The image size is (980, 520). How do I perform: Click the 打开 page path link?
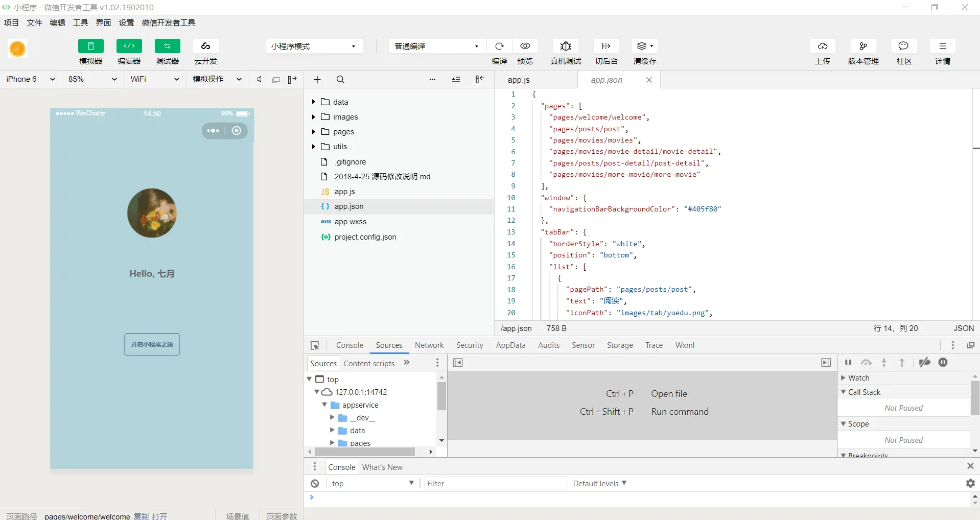click(159, 516)
